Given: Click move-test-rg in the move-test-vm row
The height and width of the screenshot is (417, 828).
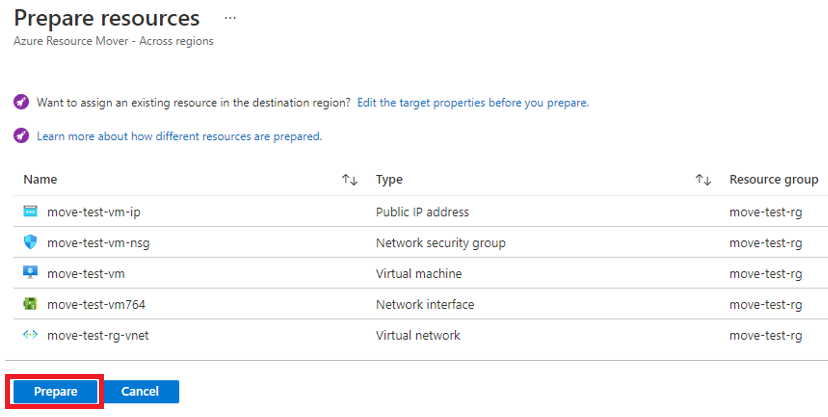Looking at the screenshot, I should pyautogui.click(x=766, y=273).
